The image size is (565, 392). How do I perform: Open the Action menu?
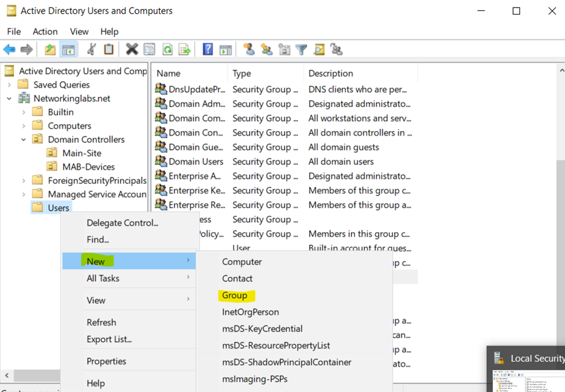45,32
